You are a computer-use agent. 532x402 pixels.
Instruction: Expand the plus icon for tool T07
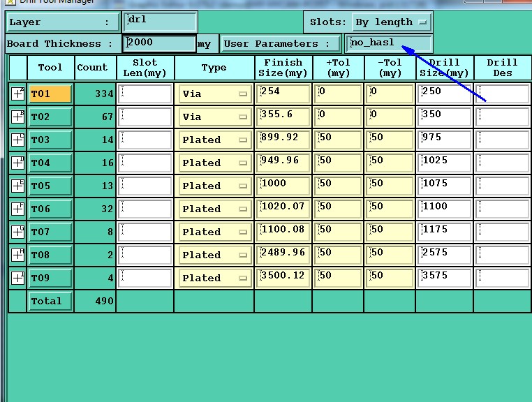click(x=17, y=232)
